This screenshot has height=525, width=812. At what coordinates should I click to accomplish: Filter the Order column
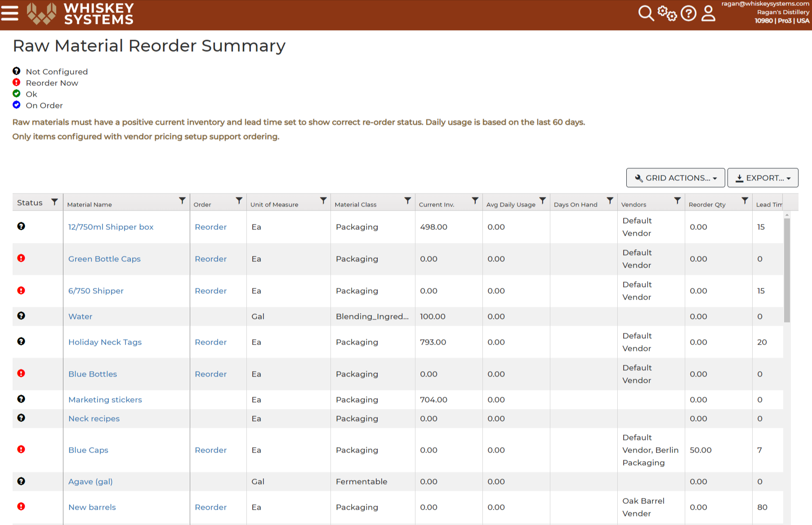(x=239, y=201)
